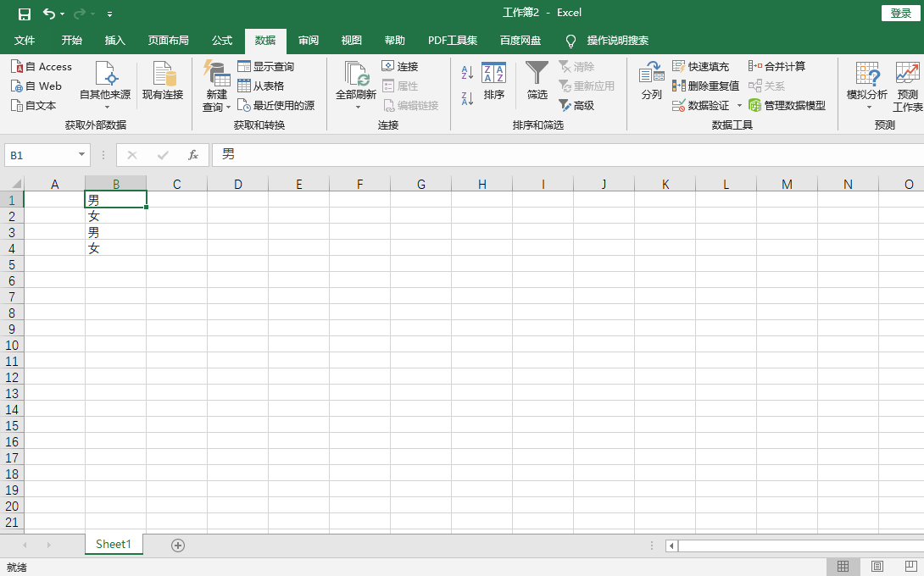Click the 登录 sign-in button
Image resolution: width=924 pixels, height=576 pixels.
pyautogui.click(x=899, y=13)
